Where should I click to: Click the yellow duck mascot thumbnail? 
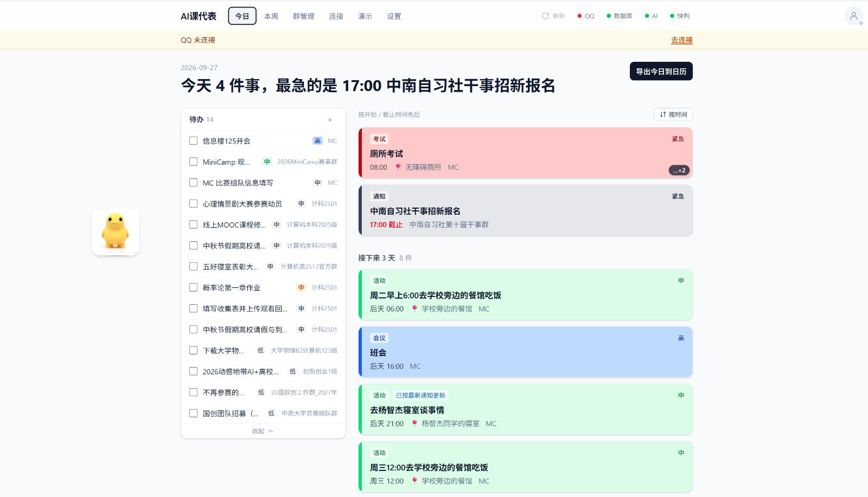[x=116, y=232]
